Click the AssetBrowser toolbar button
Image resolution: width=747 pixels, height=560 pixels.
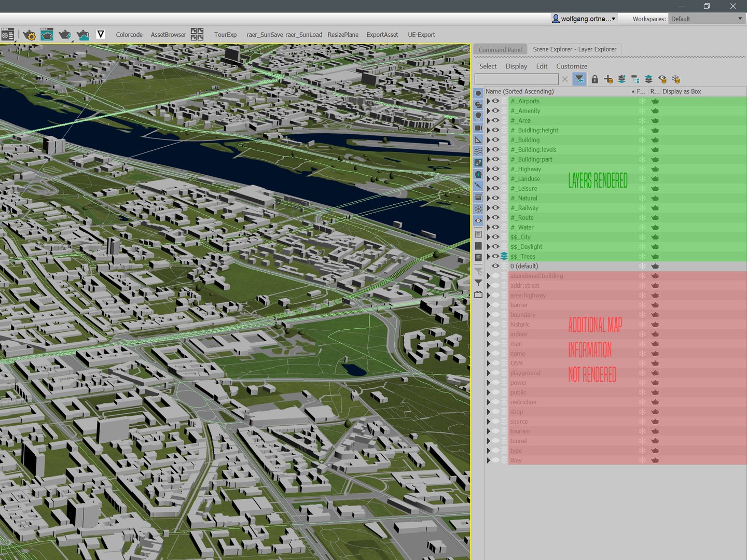(168, 35)
